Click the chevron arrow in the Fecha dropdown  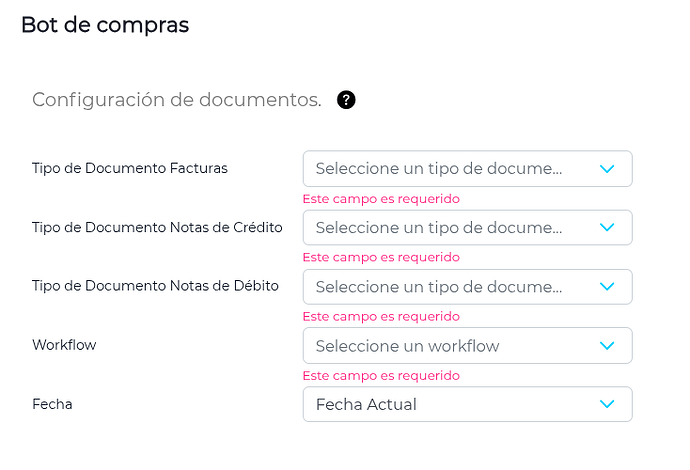pyautogui.click(x=607, y=404)
